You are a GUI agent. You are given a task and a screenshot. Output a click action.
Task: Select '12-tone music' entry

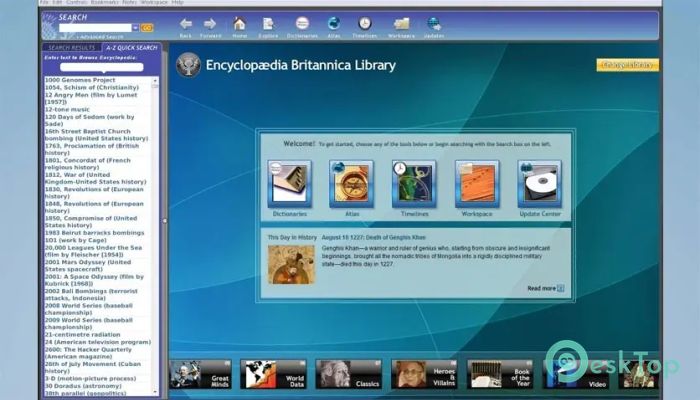(67, 109)
